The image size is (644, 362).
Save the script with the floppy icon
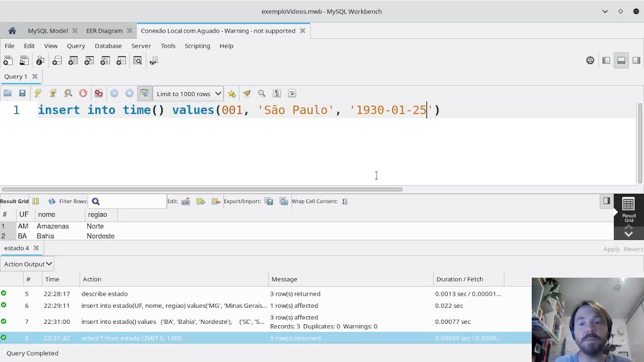point(22,93)
